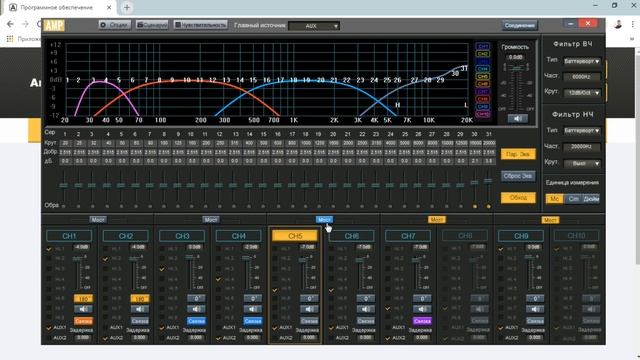Image resolution: width=640 pixels, height=360 pixels.
Task: Toggle CH5 curve in graph legend
Action: pos(483,76)
